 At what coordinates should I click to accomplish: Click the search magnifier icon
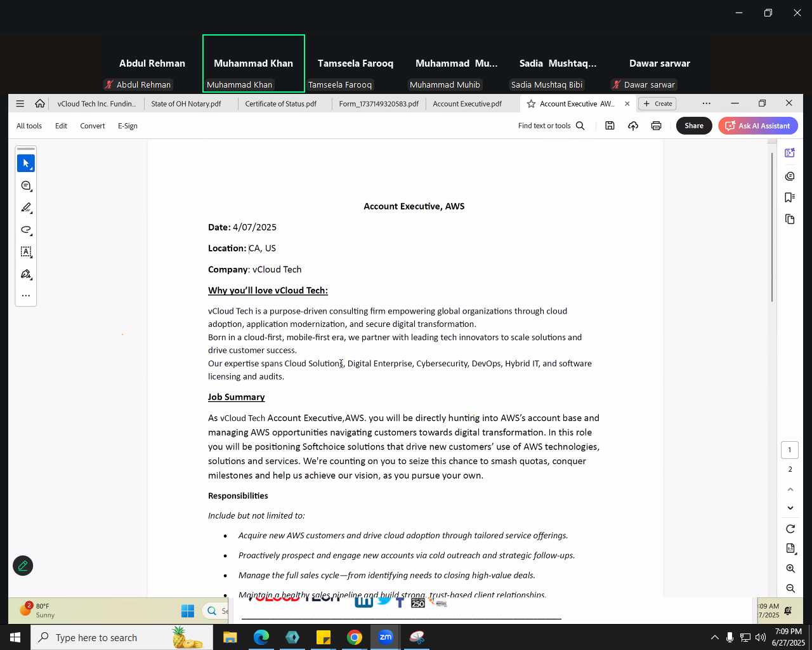(x=580, y=126)
